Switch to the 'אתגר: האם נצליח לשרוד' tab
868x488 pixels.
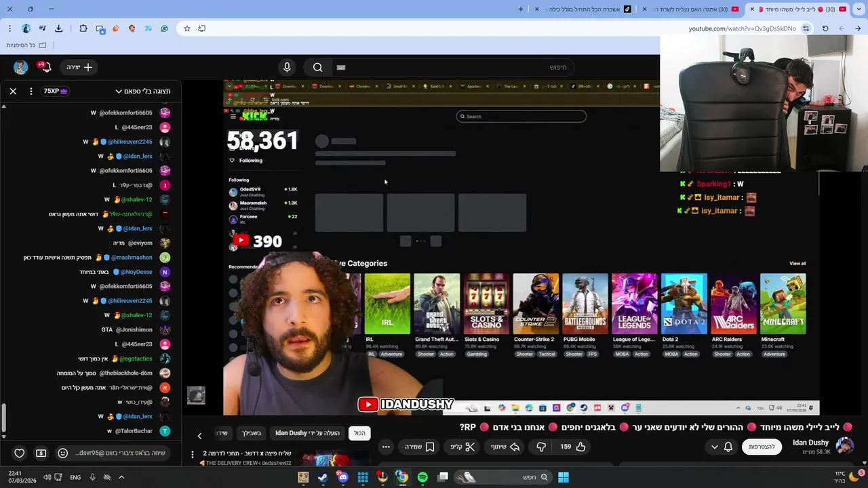[x=690, y=9]
